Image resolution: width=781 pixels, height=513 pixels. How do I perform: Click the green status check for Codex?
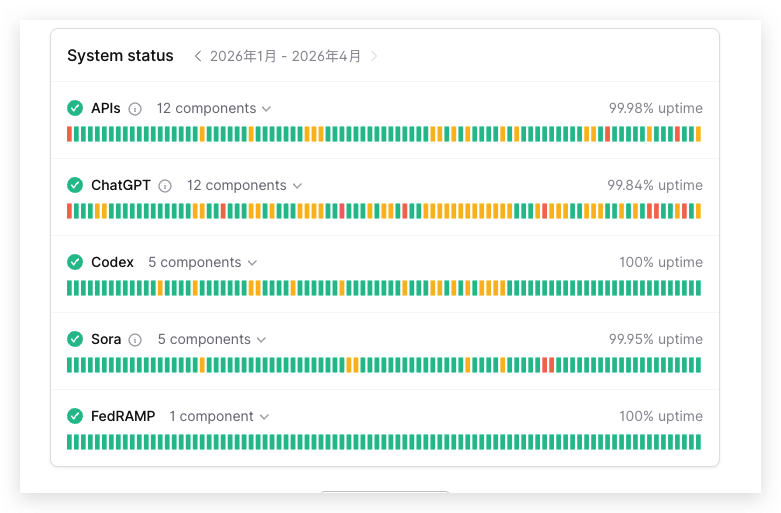pyautogui.click(x=75, y=262)
